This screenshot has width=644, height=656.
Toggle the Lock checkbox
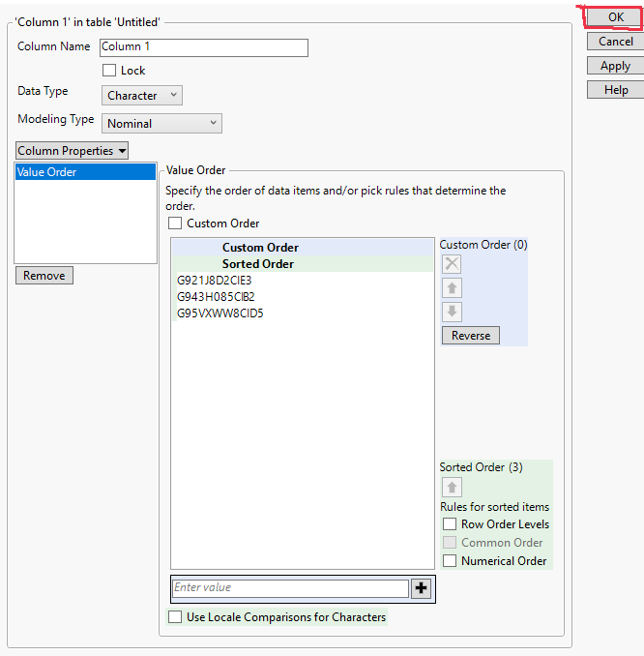click(109, 71)
